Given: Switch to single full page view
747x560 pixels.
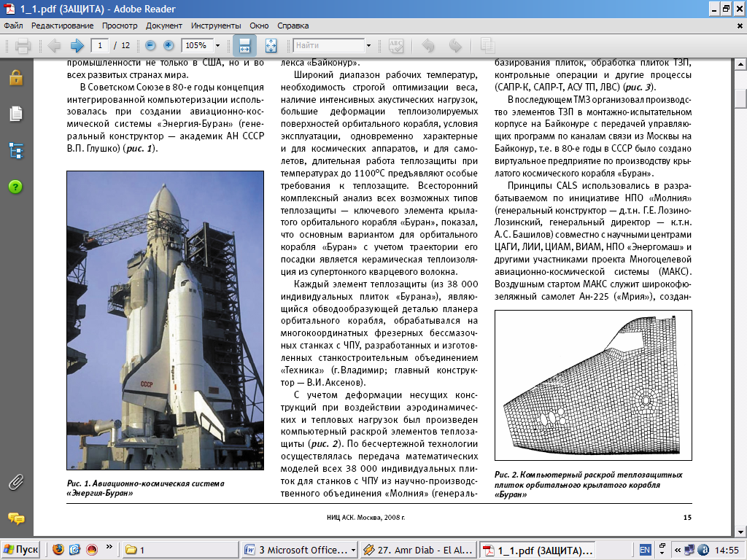Looking at the screenshot, I should pos(271,46).
